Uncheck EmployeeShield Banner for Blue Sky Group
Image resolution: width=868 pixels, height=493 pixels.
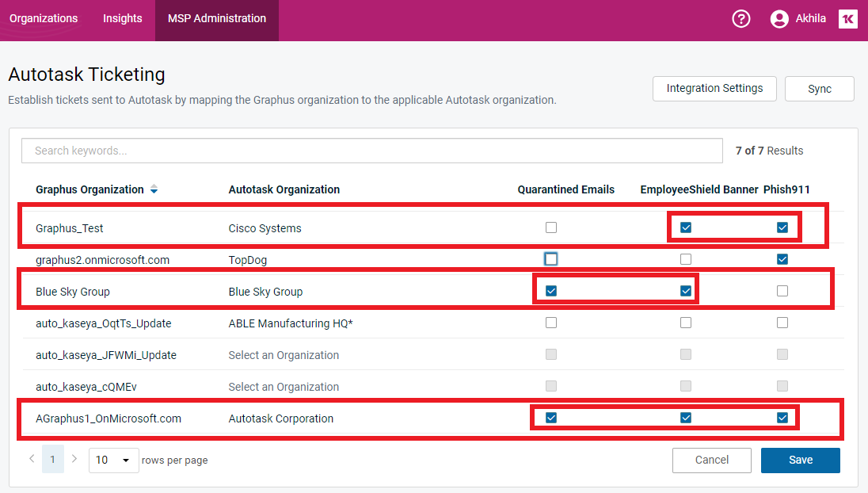point(686,291)
